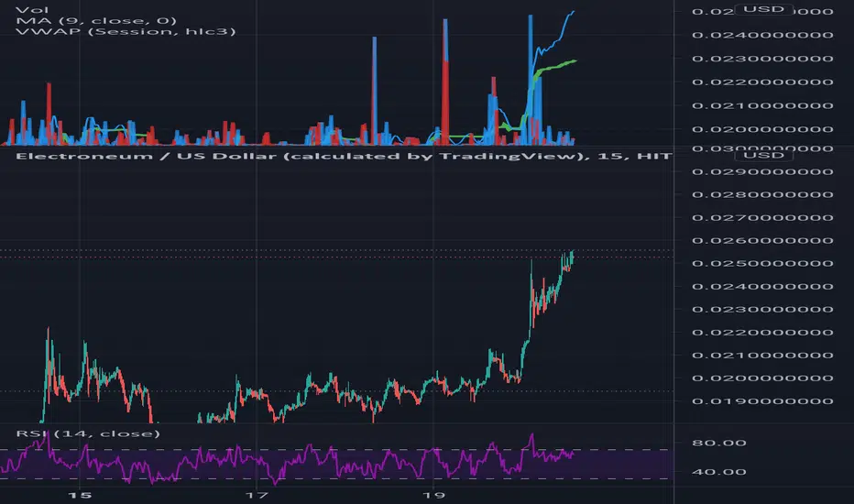This screenshot has height=504, width=854.
Task: Click 0.0210000000 on the Electroneum price pane axis
Action: (x=762, y=356)
